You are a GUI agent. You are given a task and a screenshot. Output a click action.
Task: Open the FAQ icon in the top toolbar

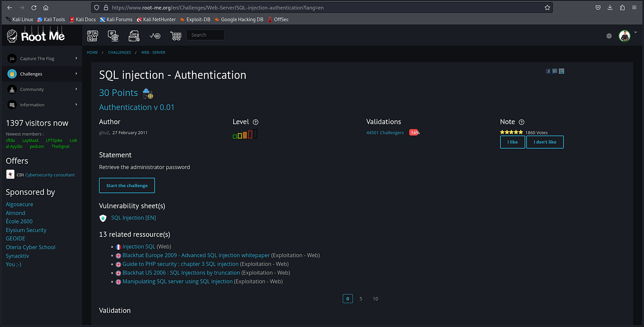[x=92, y=35]
